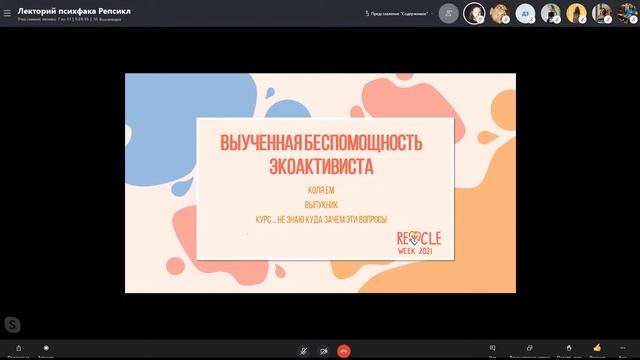The height and width of the screenshot is (360, 640).
Task: Open the hamburger menu beside the call title
Action: click(x=7, y=13)
